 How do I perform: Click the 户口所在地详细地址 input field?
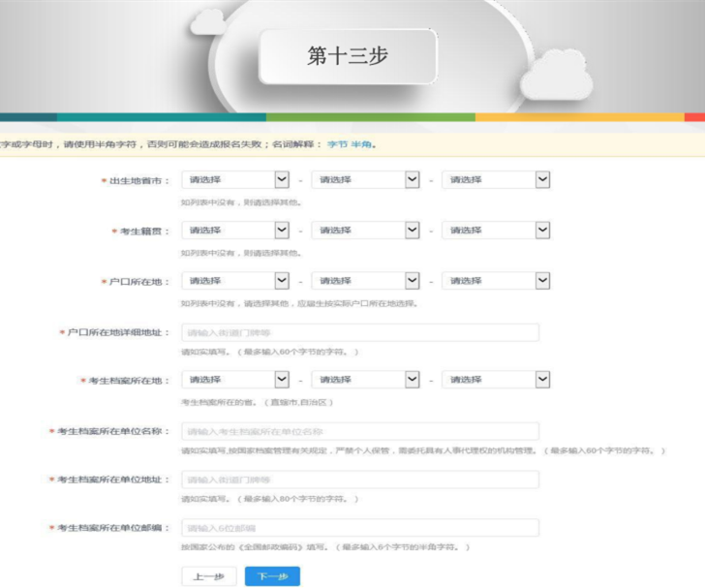coord(359,332)
